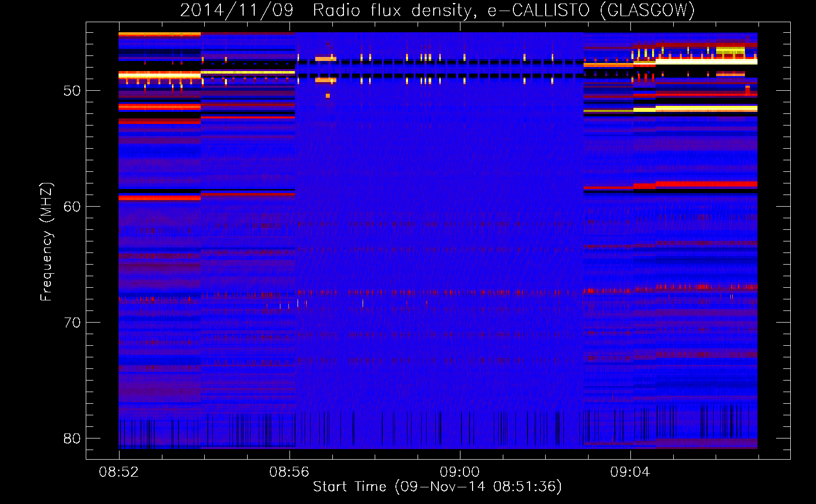This screenshot has width=816, height=504.
Task: Click the 50 frequency tick label
Action: (x=72, y=91)
